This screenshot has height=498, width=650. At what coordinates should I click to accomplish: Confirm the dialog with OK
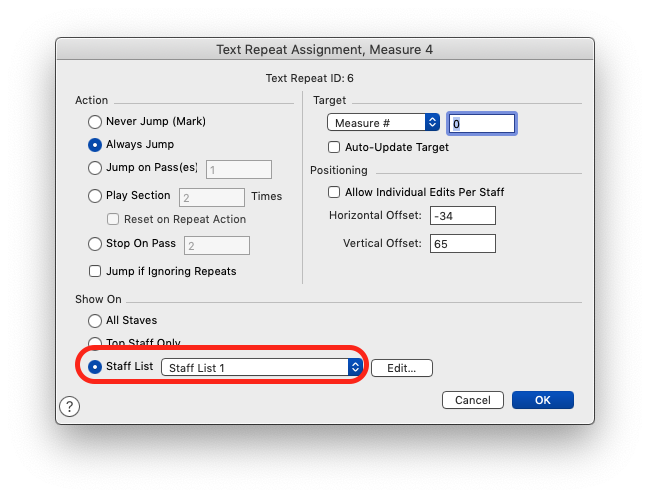point(542,400)
